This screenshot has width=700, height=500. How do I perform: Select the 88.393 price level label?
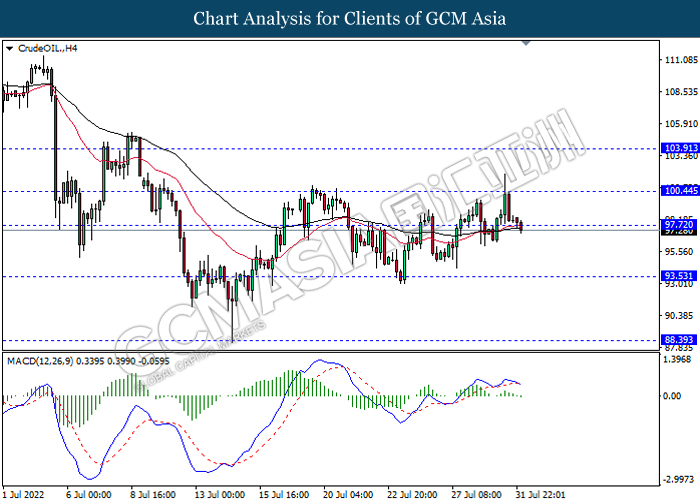point(679,340)
